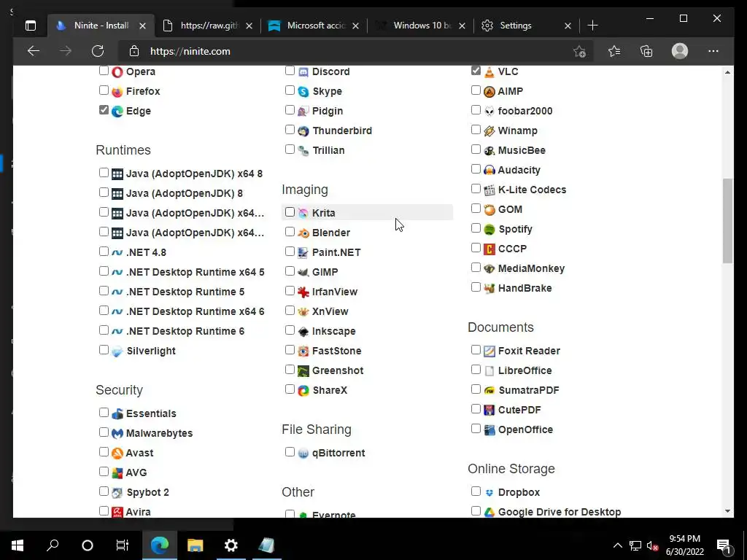The width and height of the screenshot is (747, 560).
Task: Open Task View on taskbar
Action: [x=123, y=545]
